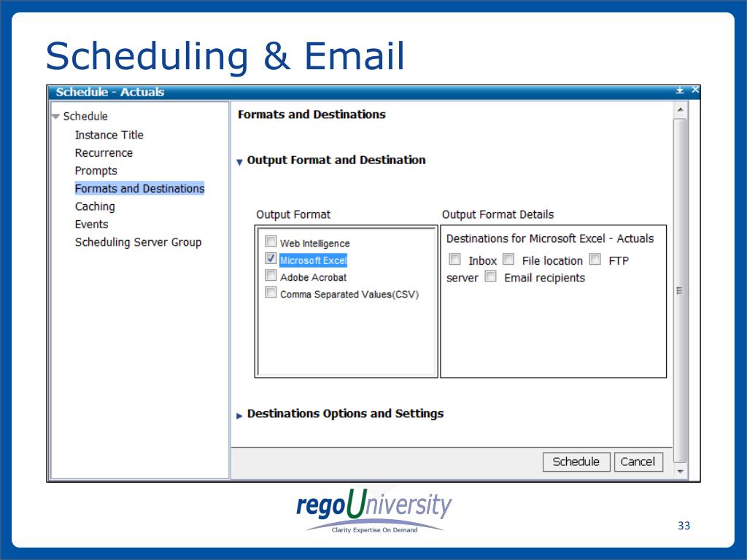This screenshot has height=560, width=747.
Task: Expand Destinations Options and Settings section
Action: 239,416
